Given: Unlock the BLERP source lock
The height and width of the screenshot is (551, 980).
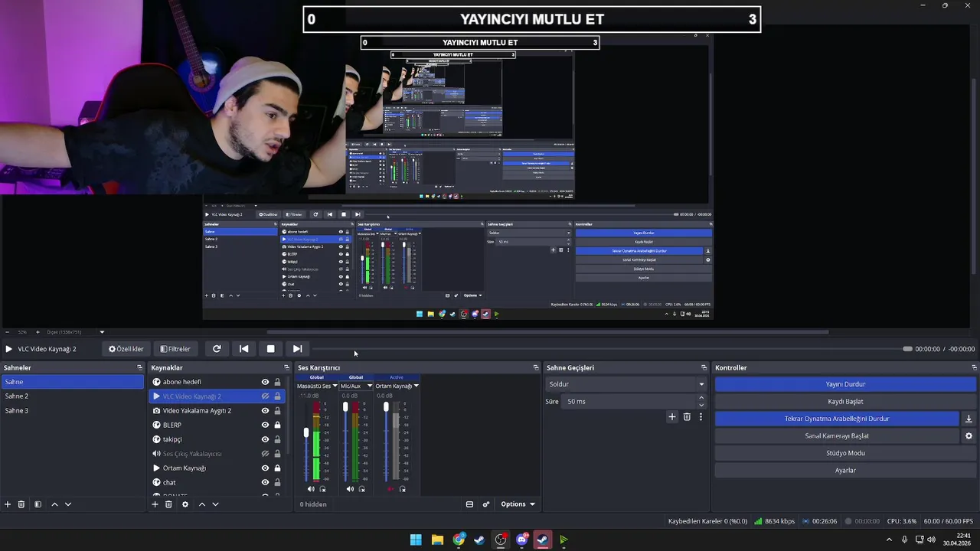Looking at the screenshot, I should 277,425.
